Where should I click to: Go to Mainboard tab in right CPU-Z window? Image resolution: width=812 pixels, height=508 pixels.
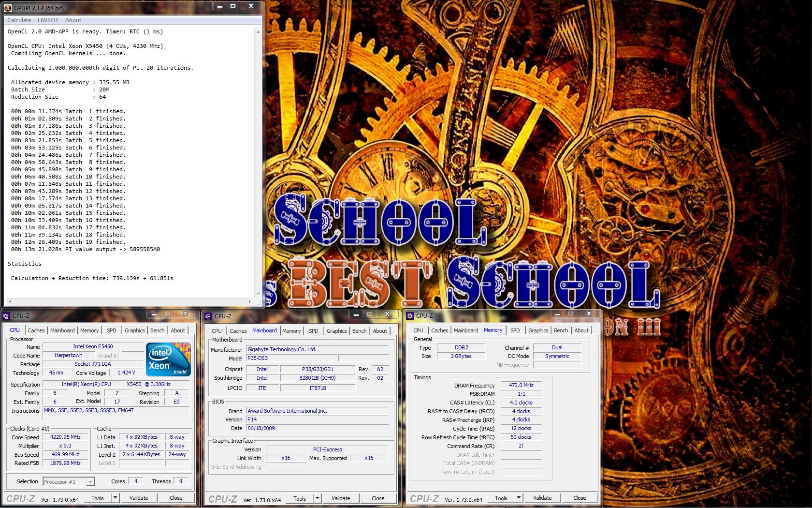pyautogui.click(x=466, y=330)
